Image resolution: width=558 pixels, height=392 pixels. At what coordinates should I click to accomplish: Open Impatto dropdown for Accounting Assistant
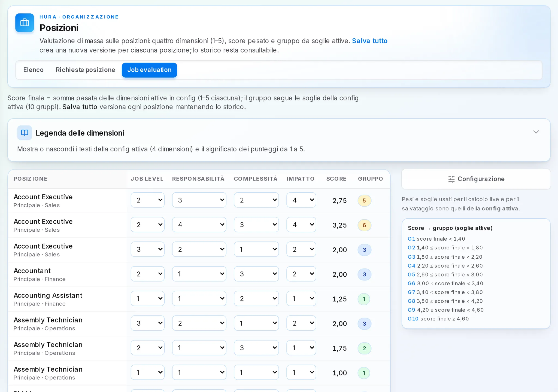tap(301, 299)
